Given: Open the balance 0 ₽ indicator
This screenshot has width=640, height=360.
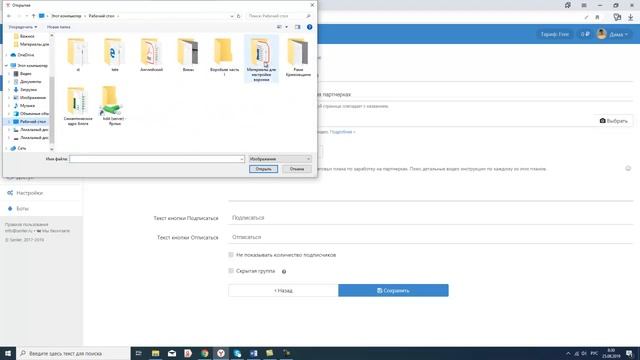Looking at the screenshot, I should [585, 34].
